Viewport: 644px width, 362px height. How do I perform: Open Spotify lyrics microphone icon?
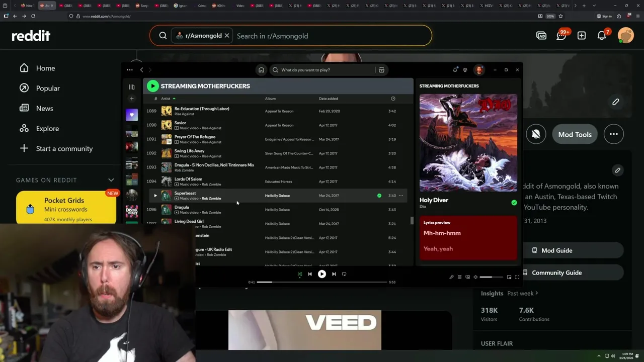[451, 277]
